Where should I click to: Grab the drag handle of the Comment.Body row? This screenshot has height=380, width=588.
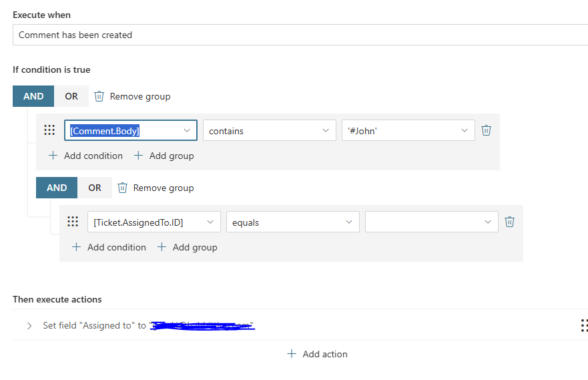point(49,131)
